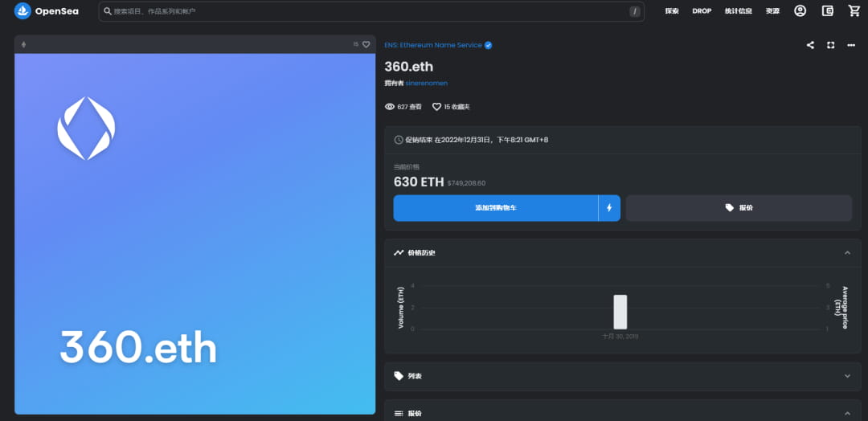The width and height of the screenshot is (868, 421).
Task: Click the sale end date text
Action: pyautogui.click(x=477, y=140)
